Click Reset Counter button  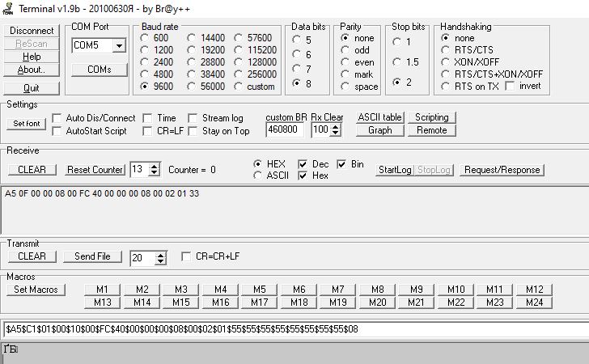tap(95, 170)
